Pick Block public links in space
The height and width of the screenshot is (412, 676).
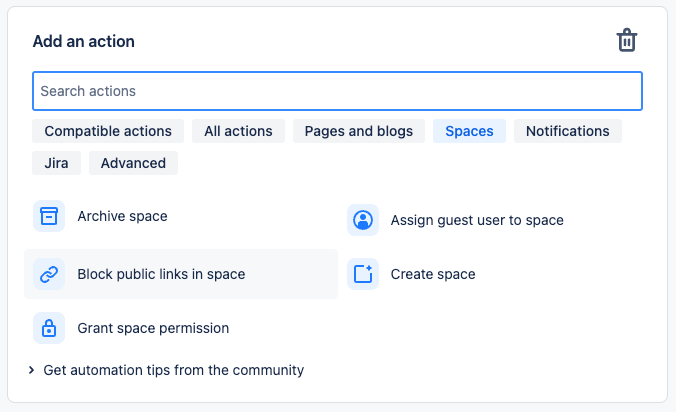pyautogui.click(x=161, y=274)
